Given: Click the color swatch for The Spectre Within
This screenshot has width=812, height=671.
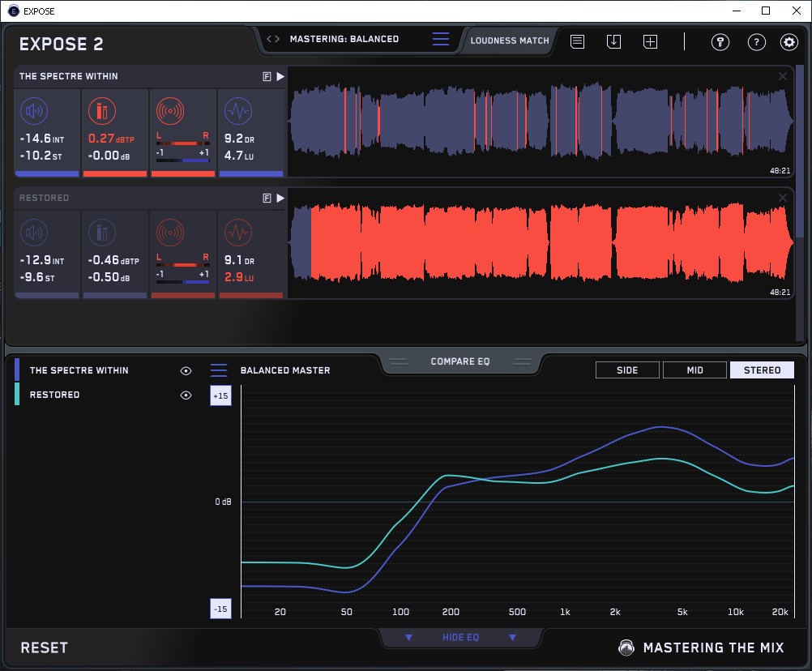Looking at the screenshot, I should tap(17, 370).
